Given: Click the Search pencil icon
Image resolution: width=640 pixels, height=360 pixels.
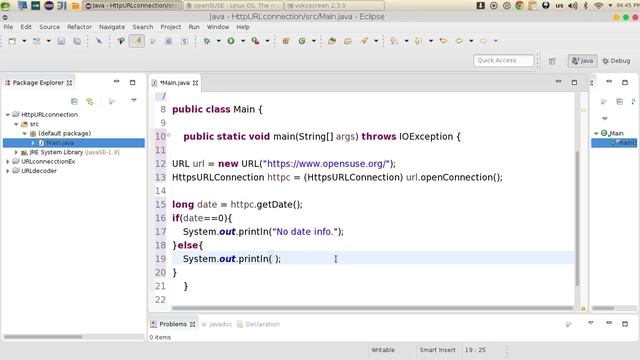Looking at the screenshot, I should (x=364, y=41).
